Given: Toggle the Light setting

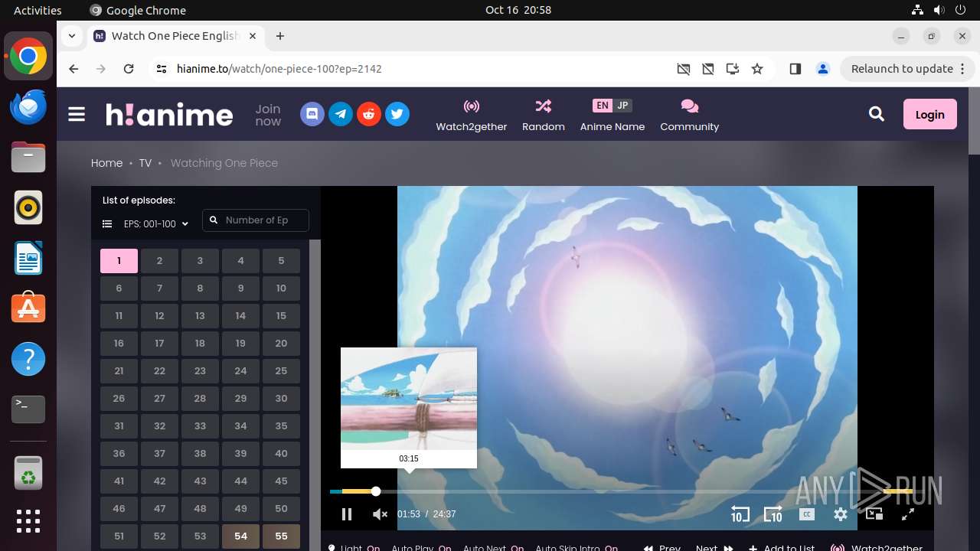Looking at the screenshot, I should point(354,547).
